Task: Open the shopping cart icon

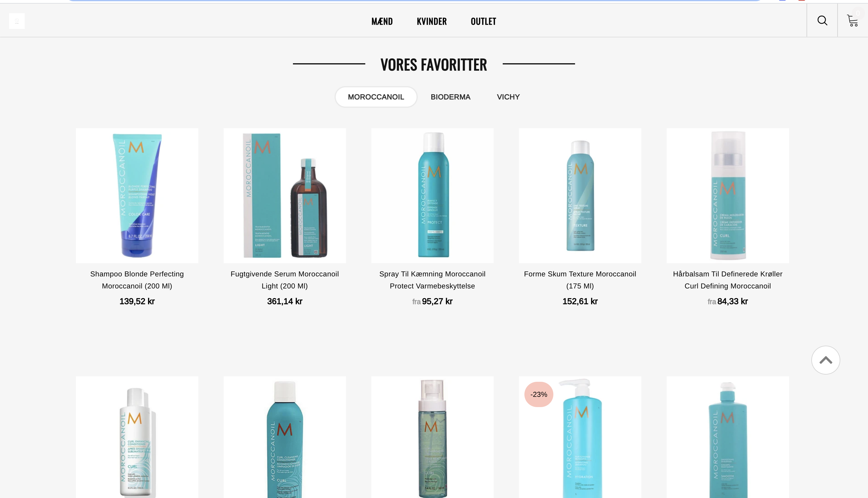Action: (x=853, y=20)
